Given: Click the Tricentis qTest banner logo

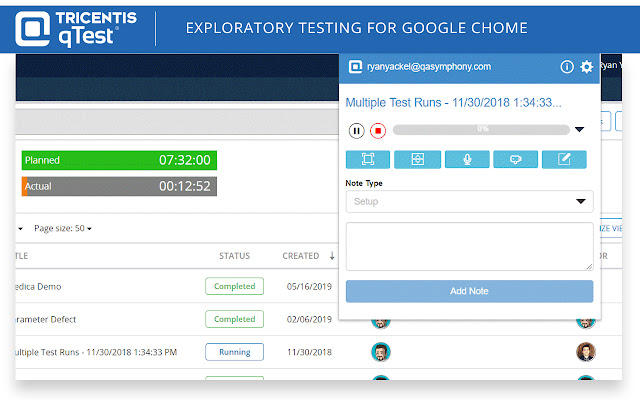Looking at the screenshot, I should (76, 29).
